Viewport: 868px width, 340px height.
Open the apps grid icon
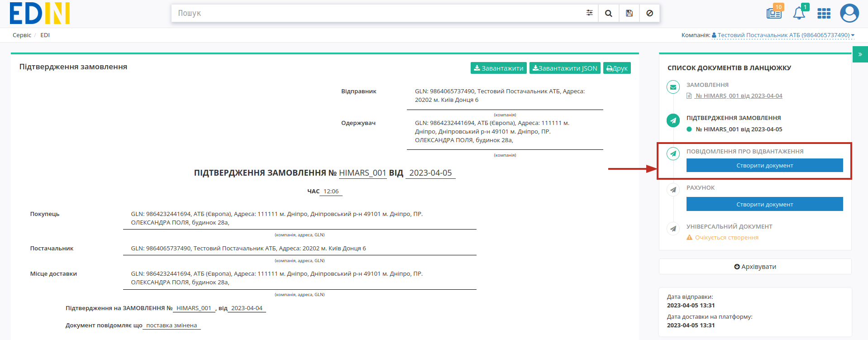point(824,14)
